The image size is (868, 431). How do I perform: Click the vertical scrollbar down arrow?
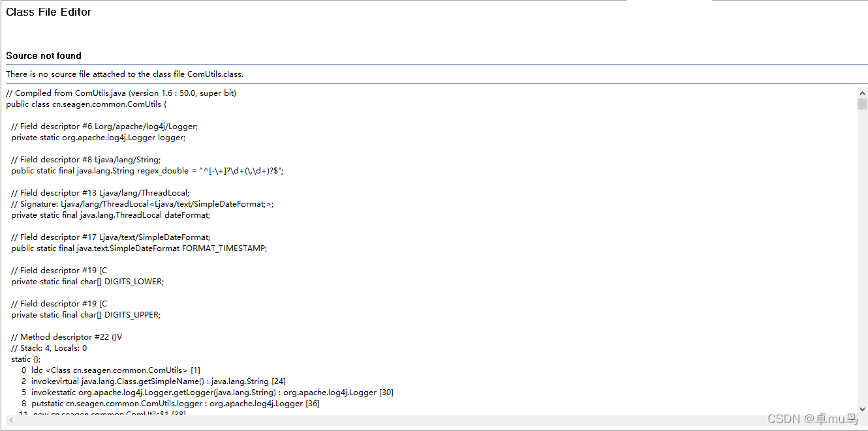862,410
